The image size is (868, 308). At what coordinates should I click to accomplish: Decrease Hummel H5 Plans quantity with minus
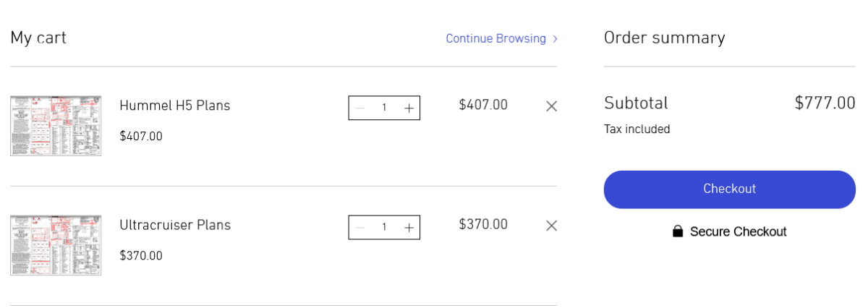[360, 108]
